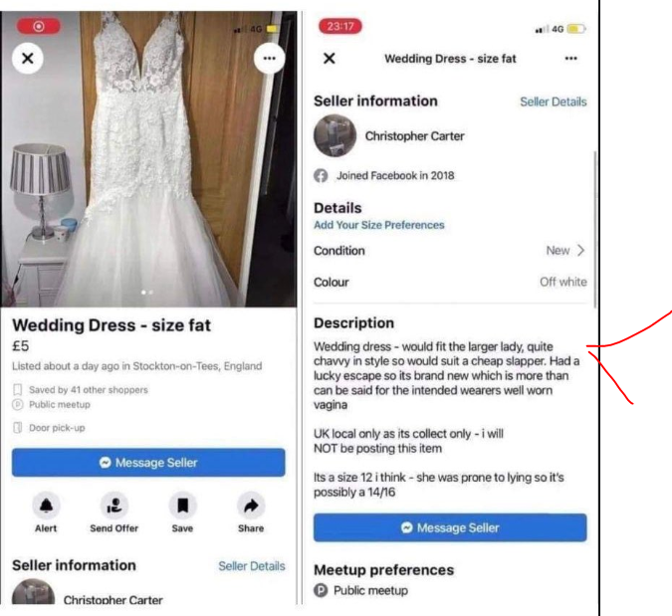Viewport: 672px width, 616px height.
Task: Click the details panel scrollbar
Action: 595,229
